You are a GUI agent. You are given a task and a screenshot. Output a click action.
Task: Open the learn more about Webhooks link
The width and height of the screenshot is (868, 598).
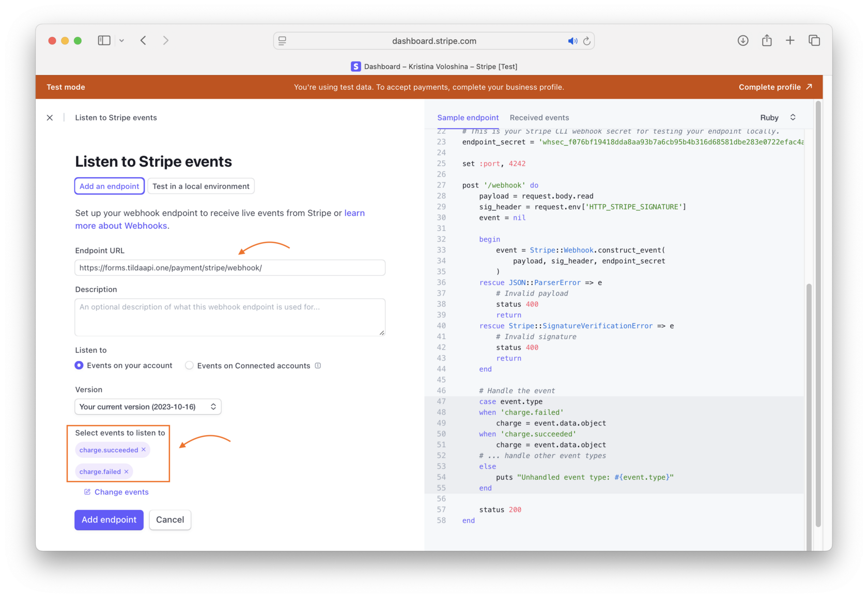click(x=220, y=219)
